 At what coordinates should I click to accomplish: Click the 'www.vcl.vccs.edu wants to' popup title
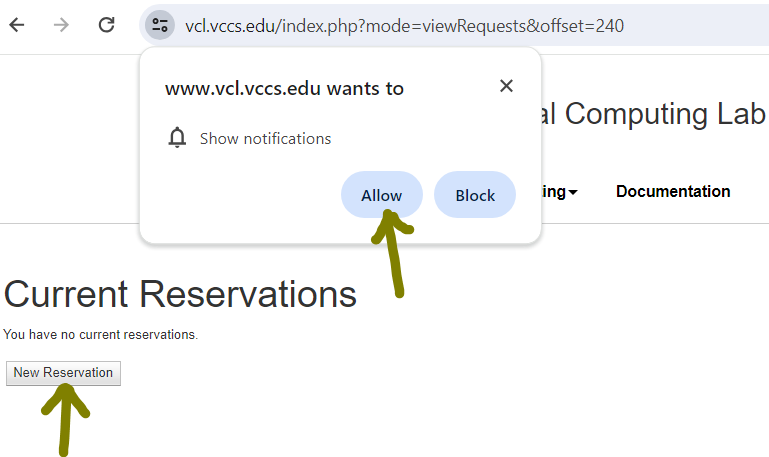tap(284, 89)
